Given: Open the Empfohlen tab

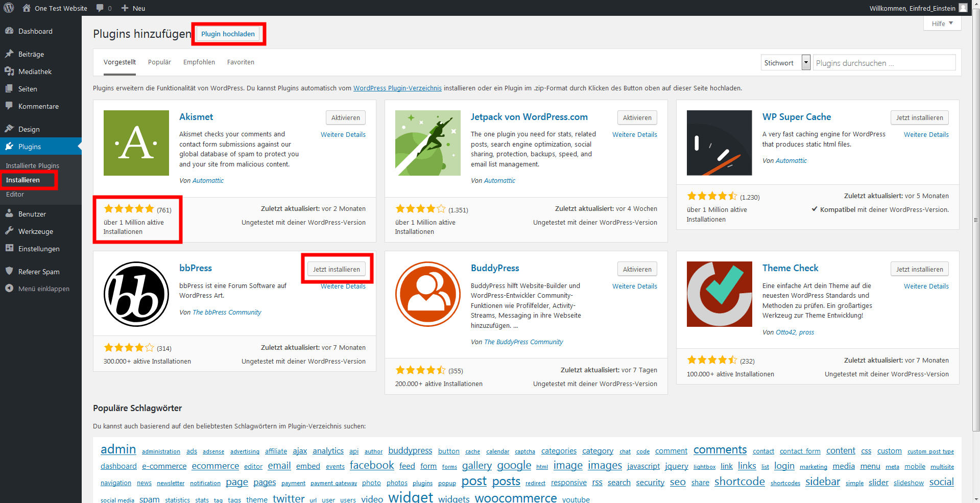Looking at the screenshot, I should (x=199, y=62).
